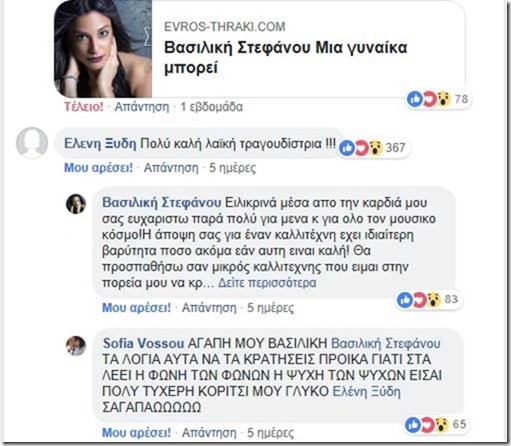This screenshot has height=446, width=511.
Task: Open Βασιλική Στεφάνου's small profile picture
Action: pos(76,204)
